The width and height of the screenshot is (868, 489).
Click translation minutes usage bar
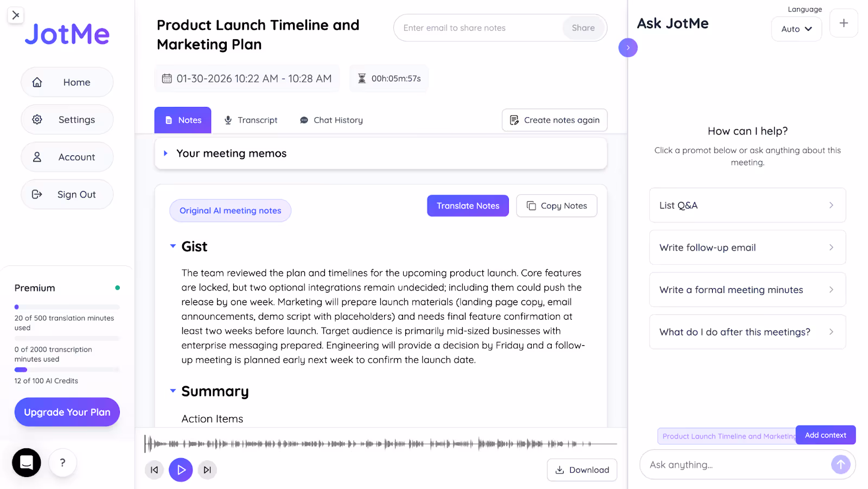click(67, 307)
